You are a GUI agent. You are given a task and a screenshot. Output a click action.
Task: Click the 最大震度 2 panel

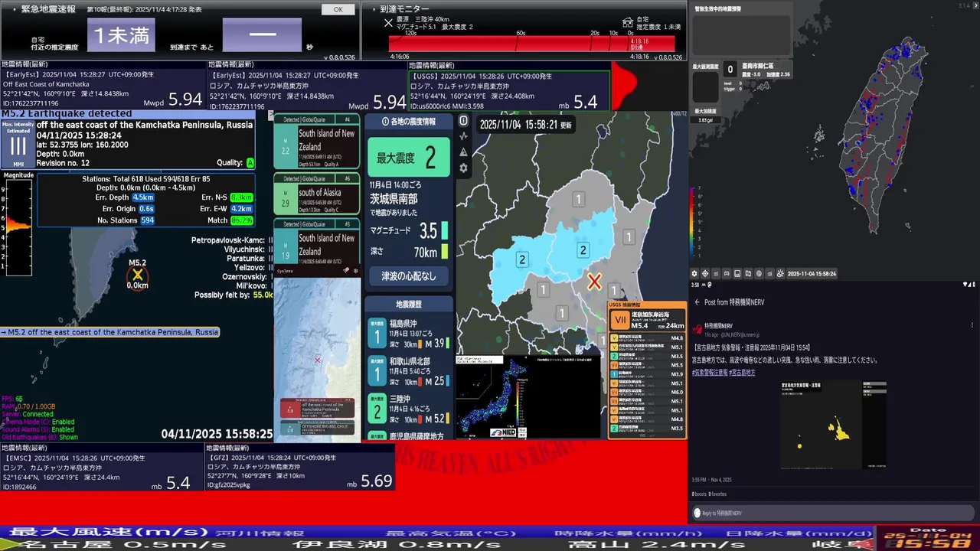409,158
